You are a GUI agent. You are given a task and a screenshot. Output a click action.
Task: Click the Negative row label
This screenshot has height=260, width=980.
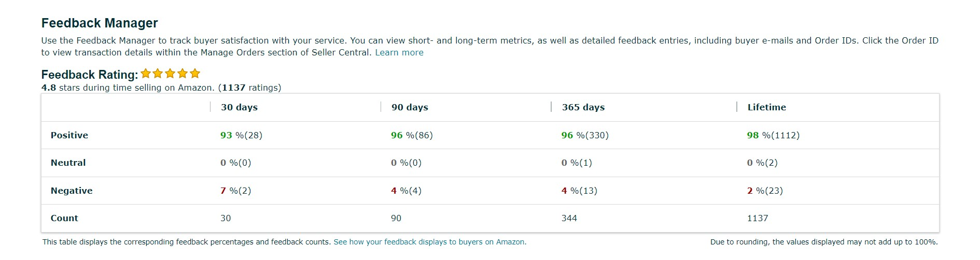pyautogui.click(x=72, y=191)
